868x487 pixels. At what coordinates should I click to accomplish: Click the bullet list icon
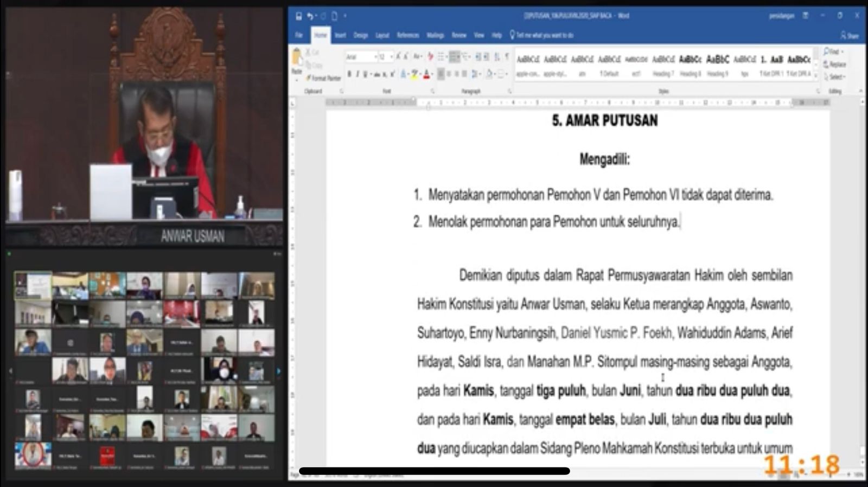pos(441,56)
